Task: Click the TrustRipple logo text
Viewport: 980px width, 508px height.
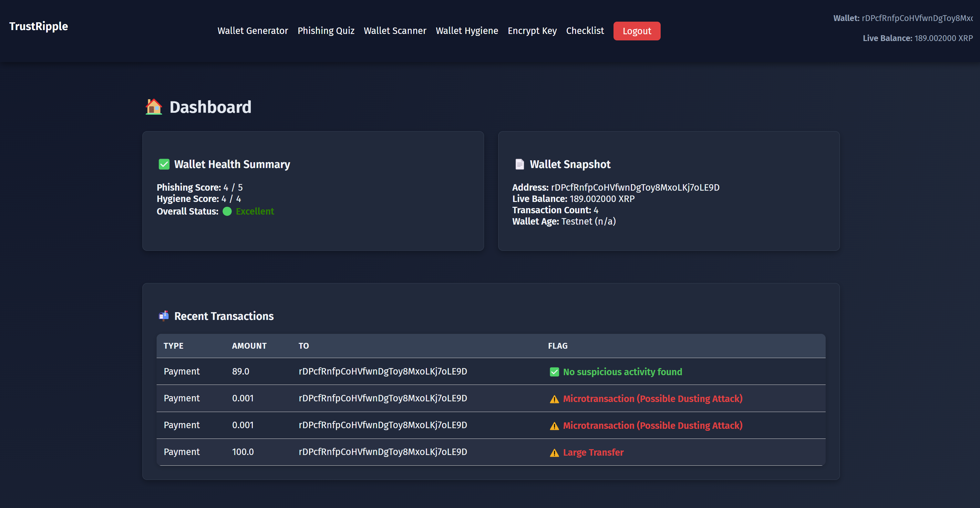Action: click(x=38, y=26)
